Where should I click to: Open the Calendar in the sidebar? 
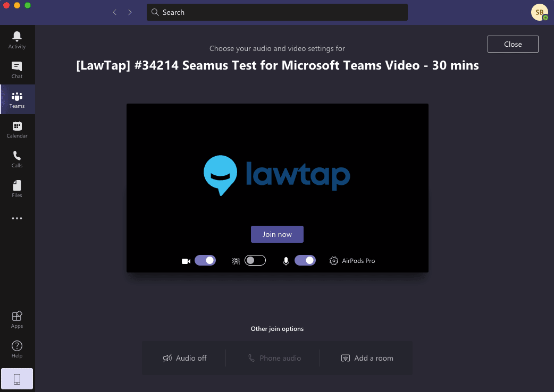[17, 129]
